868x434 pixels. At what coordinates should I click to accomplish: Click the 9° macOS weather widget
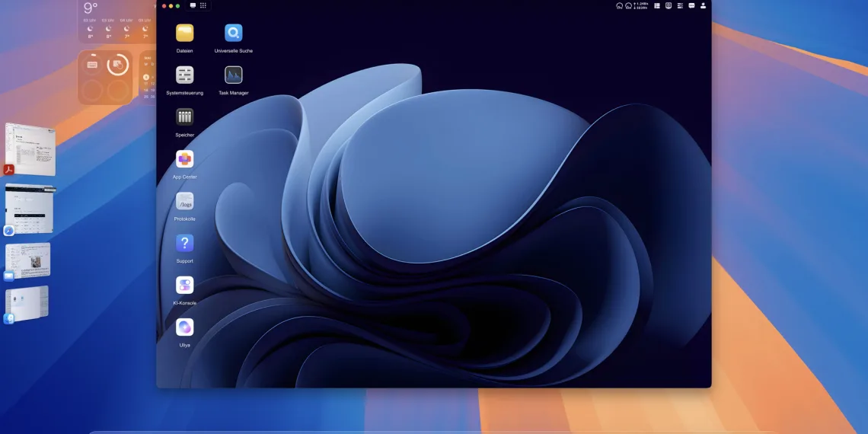[x=116, y=21]
